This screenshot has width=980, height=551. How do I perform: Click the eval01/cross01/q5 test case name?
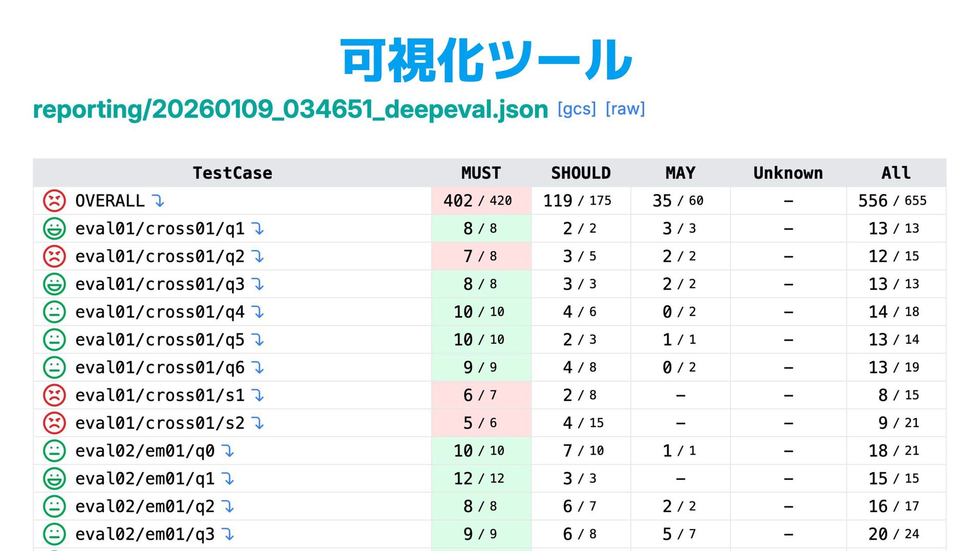160,340
